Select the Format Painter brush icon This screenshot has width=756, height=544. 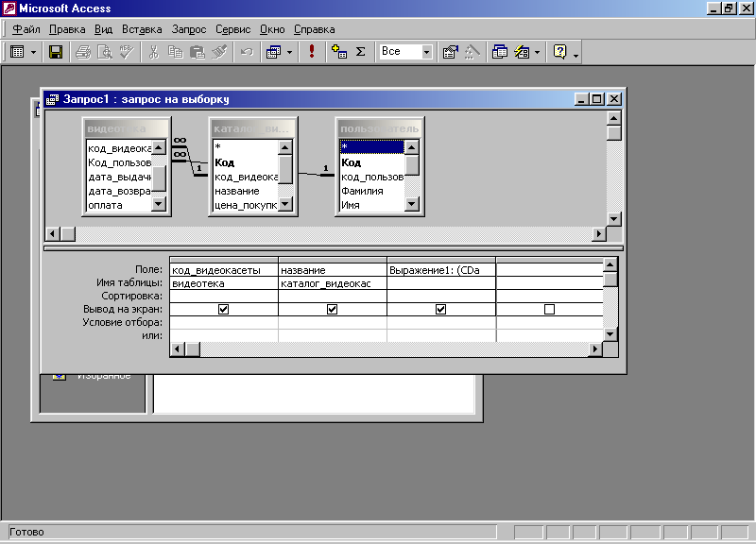pos(219,52)
